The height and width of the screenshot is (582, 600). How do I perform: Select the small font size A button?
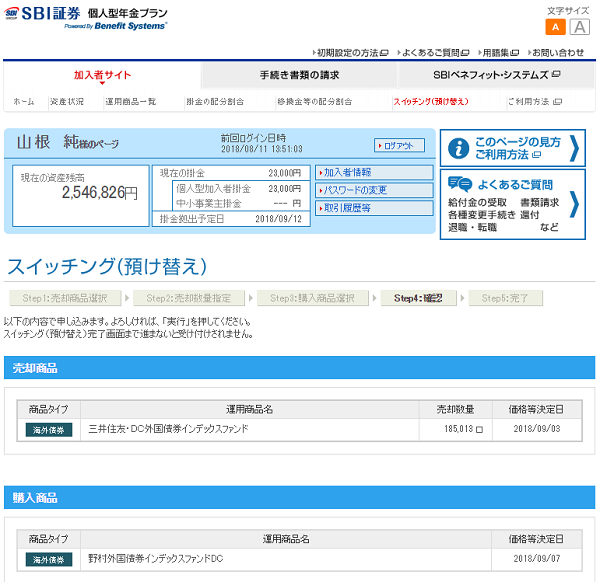point(555,27)
